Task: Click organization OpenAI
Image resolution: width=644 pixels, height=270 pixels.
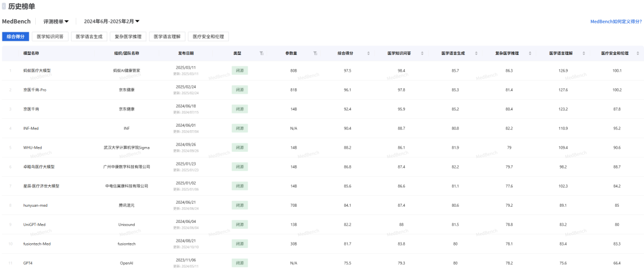Action: pyautogui.click(x=126, y=263)
